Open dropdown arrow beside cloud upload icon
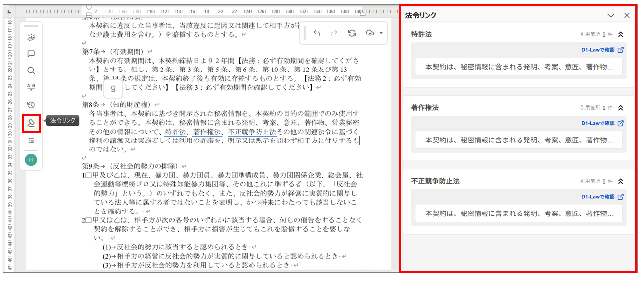The image size is (644, 281). pyautogui.click(x=381, y=33)
